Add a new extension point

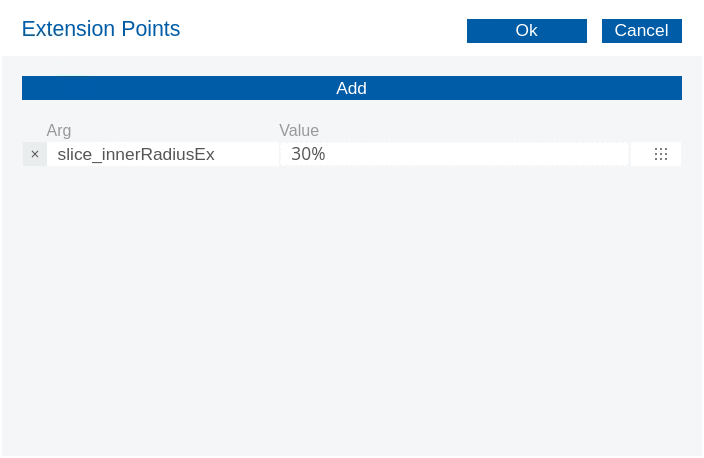click(x=351, y=88)
